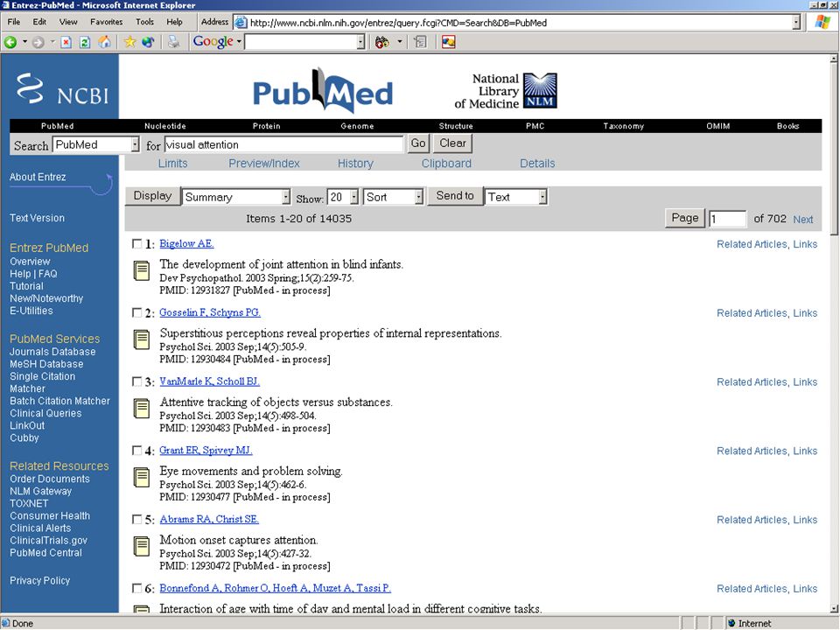840x630 pixels.
Task: Refresh the page with the Refresh icon
Action: tap(85, 42)
